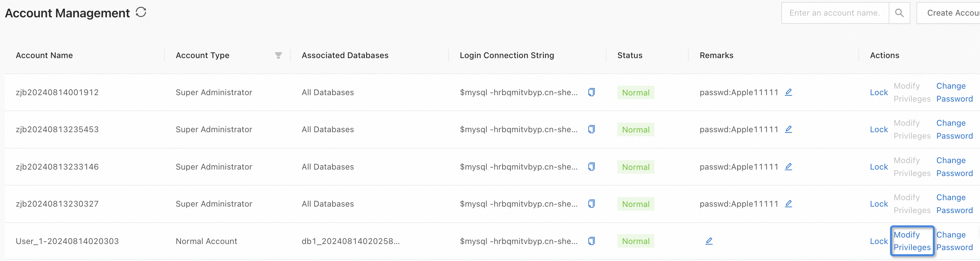Select account name zjb20240814001912
Screen dimensions: 980x261
pyautogui.click(x=57, y=92)
